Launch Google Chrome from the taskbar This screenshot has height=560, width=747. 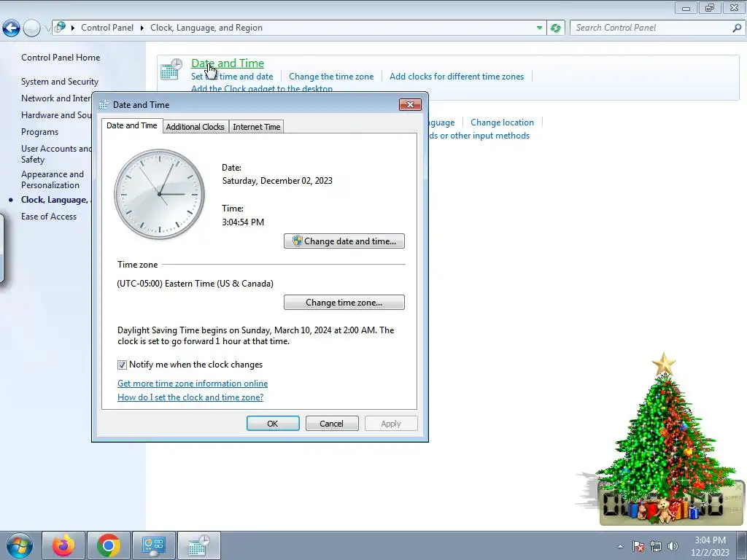(108, 545)
